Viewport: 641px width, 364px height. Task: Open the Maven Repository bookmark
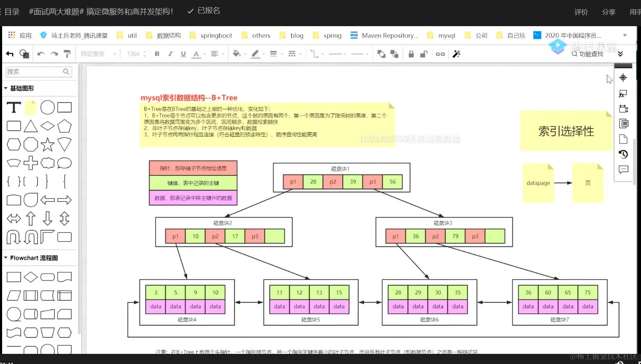384,35
